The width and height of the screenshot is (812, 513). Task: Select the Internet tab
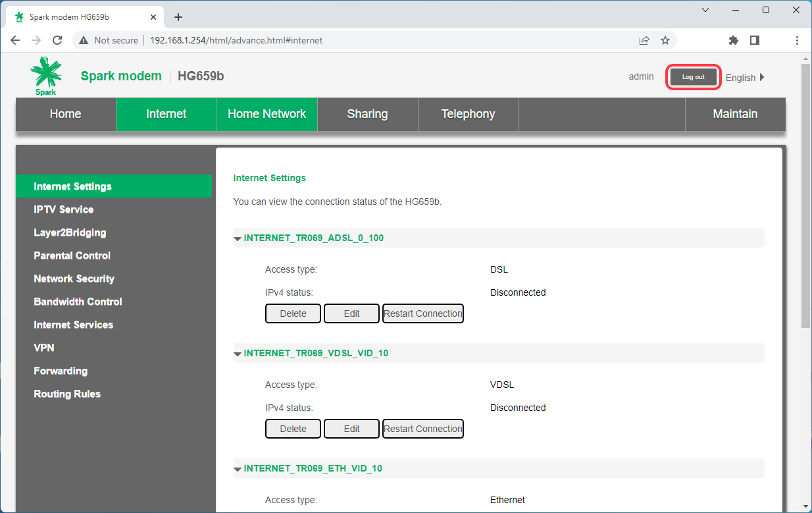[166, 114]
